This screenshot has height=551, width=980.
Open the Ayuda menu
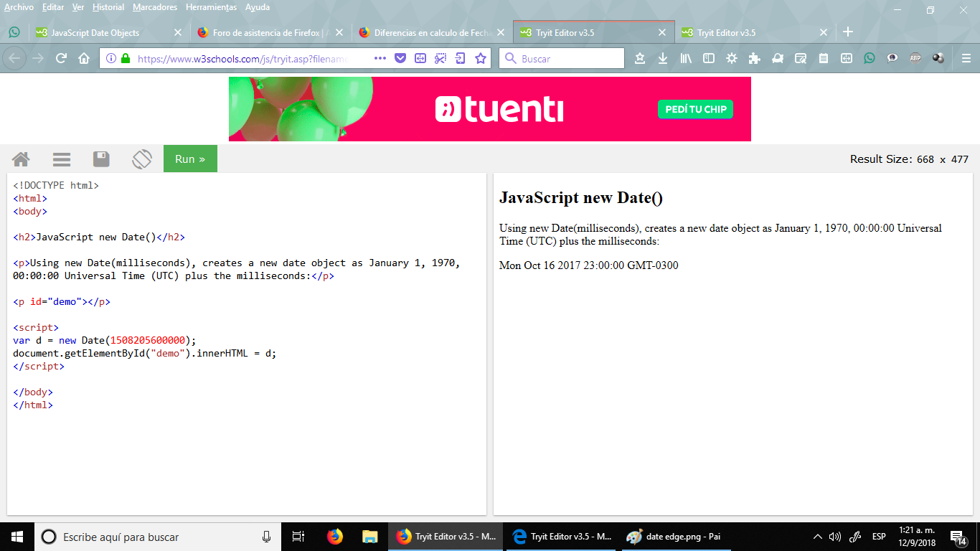coord(258,7)
